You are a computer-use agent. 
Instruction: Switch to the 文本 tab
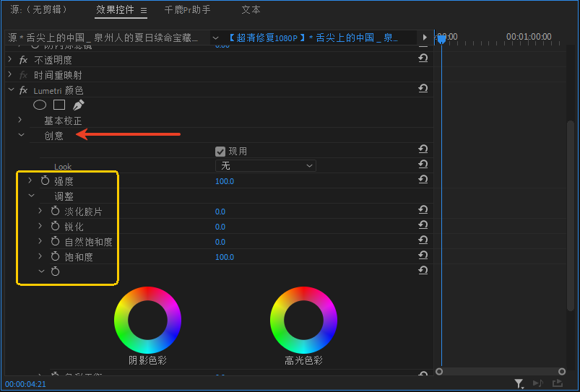click(x=251, y=9)
